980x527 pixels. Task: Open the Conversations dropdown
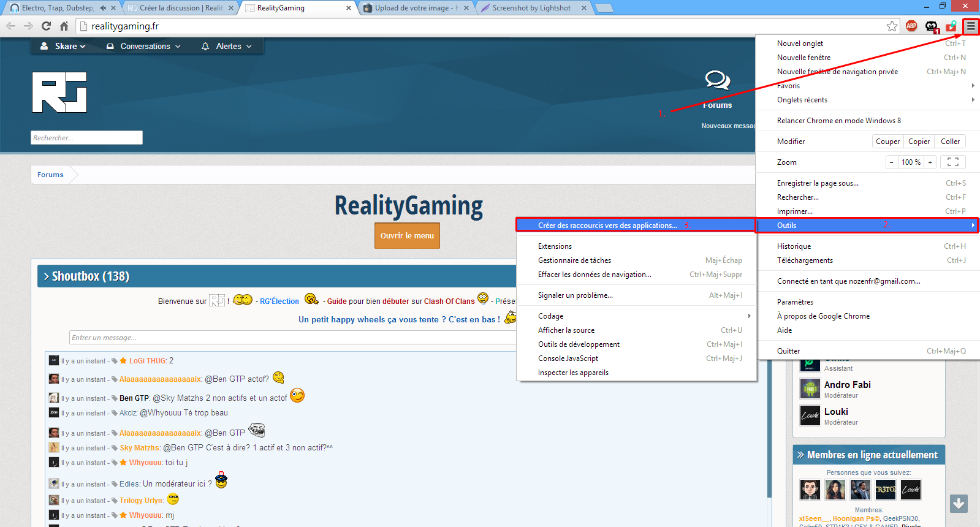pyautogui.click(x=144, y=46)
